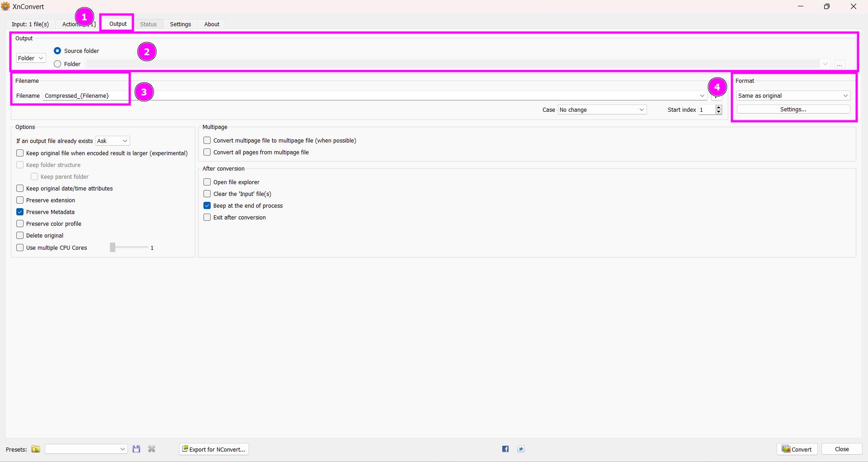Viewport: 868px width, 462px height.
Task: Select the Source folder radio button
Action: click(57, 51)
